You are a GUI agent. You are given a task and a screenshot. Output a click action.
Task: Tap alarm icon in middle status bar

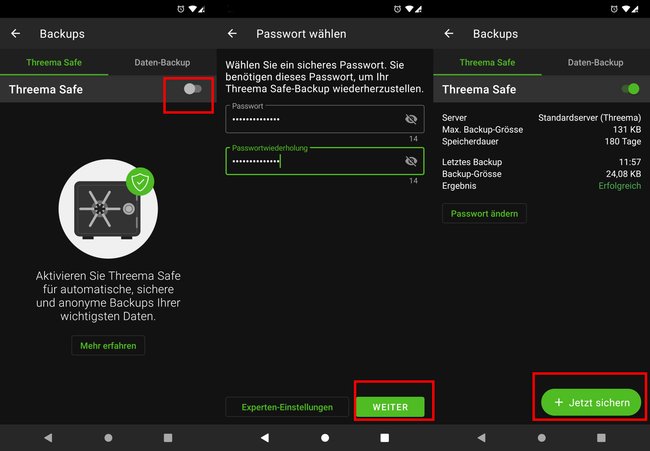[x=397, y=9]
